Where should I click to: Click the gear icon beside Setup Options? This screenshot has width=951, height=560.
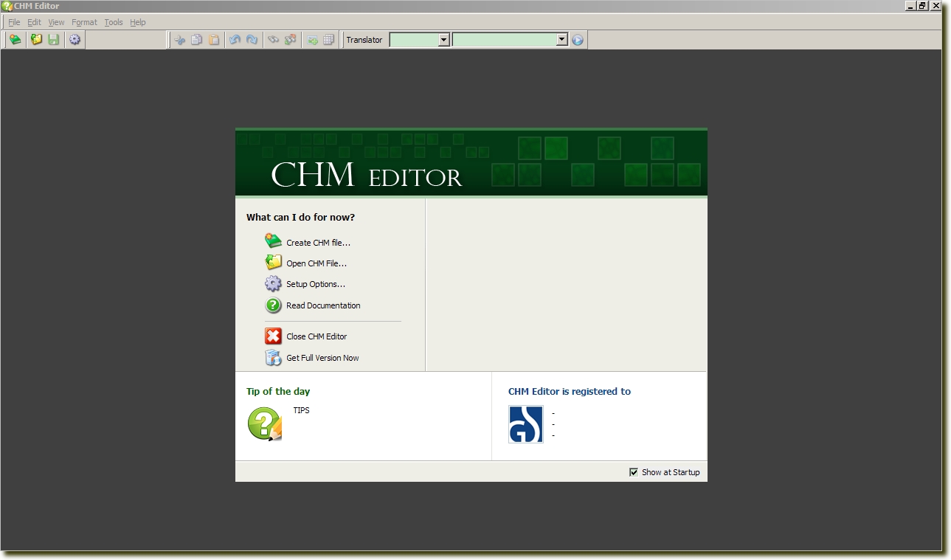[274, 283]
